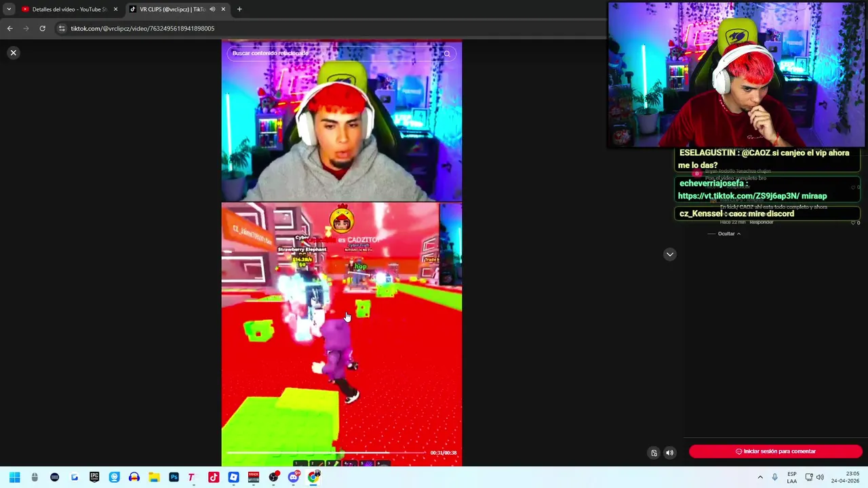Open TikTok app icon in taskbar

pyautogui.click(x=214, y=477)
